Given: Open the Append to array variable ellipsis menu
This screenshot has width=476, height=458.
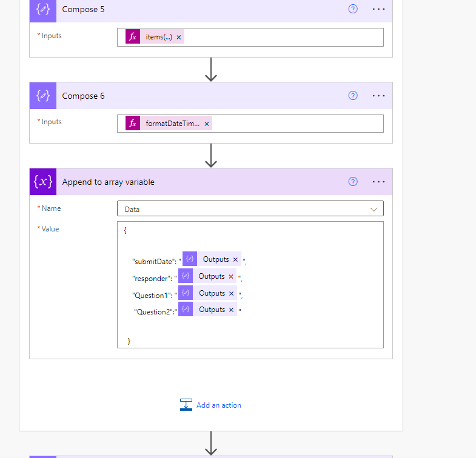Looking at the screenshot, I should 378,182.
